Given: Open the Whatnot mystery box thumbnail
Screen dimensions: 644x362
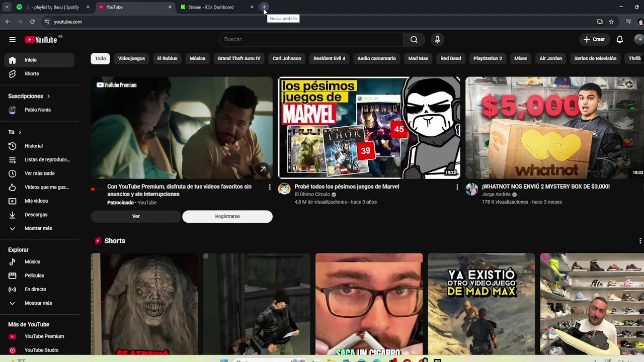Looking at the screenshot, I should pyautogui.click(x=554, y=128).
